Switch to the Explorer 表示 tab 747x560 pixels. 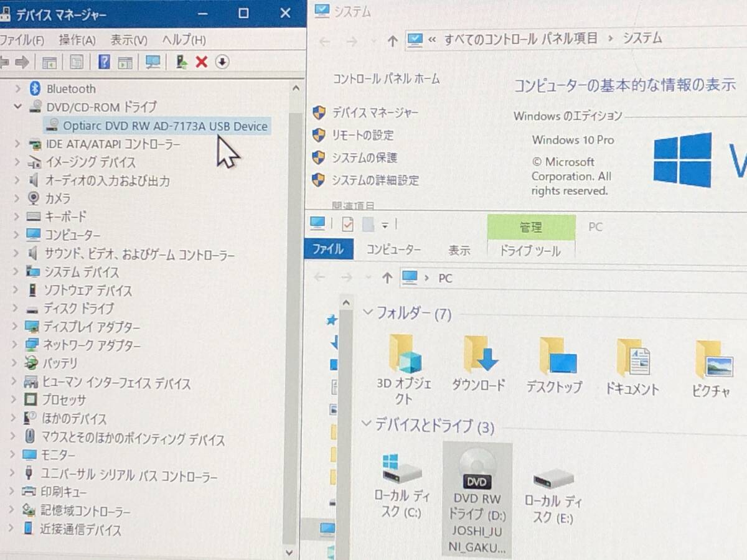pyautogui.click(x=459, y=250)
